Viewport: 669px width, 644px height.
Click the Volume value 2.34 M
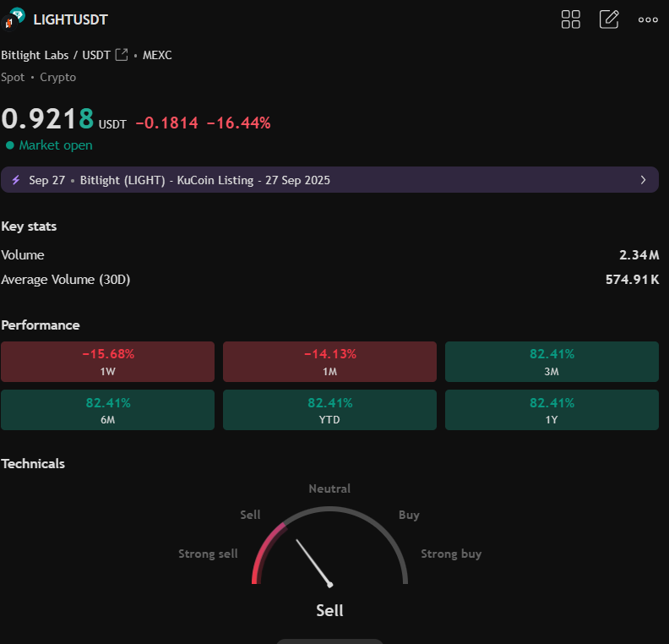(639, 254)
